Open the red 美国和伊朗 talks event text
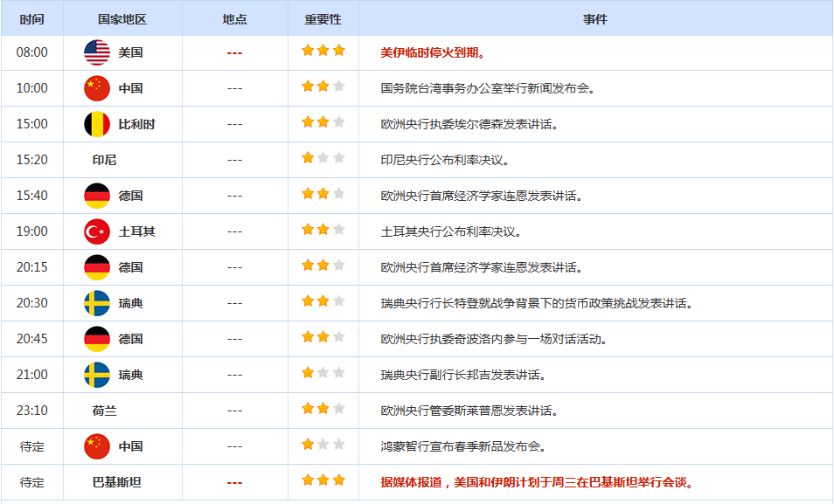 coord(537,482)
